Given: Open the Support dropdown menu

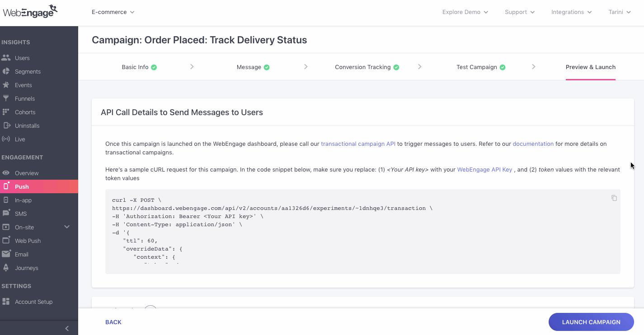Looking at the screenshot, I should click(520, 12).
